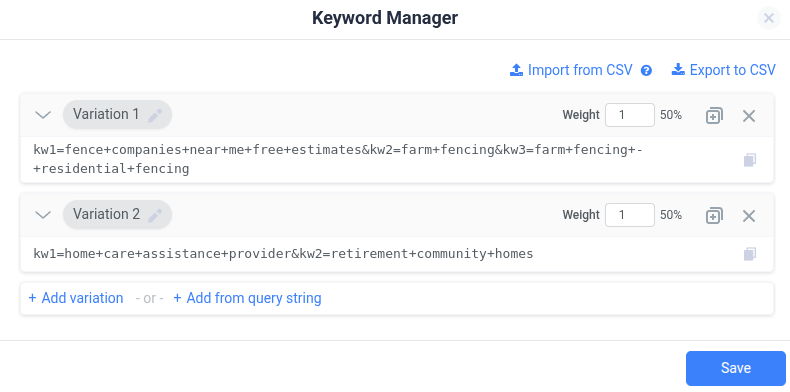Close the Keyword Manager dialog
790x392 pixels.
pyautogui.click(x=769, y=19)
